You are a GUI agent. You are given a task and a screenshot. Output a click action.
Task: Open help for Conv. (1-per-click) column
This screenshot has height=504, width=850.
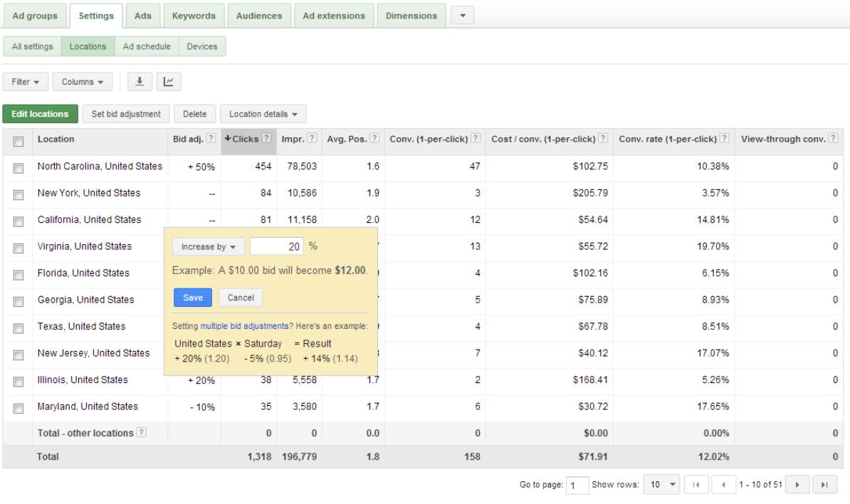(476, 137)
